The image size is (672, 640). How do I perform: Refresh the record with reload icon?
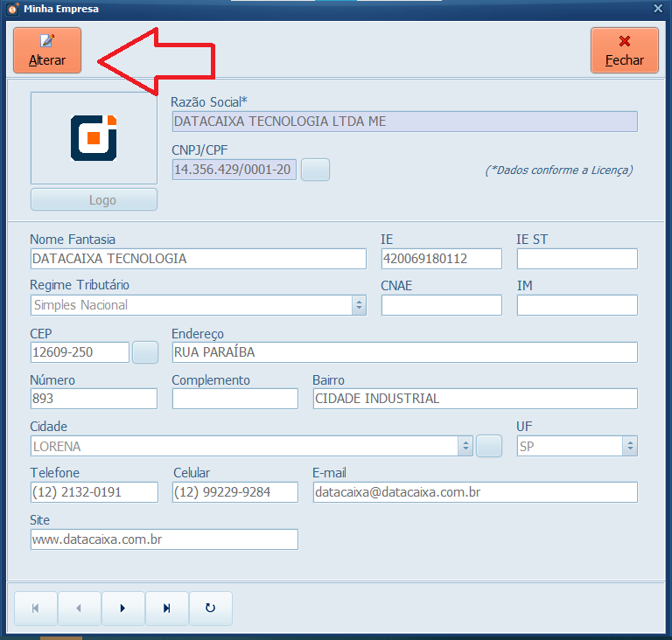(x=211, y=609)
